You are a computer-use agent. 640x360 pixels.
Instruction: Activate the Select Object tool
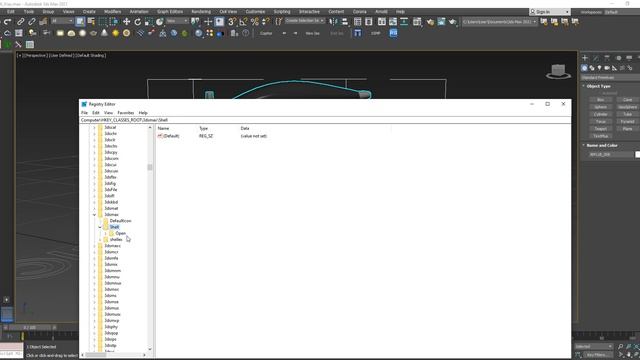80,22
